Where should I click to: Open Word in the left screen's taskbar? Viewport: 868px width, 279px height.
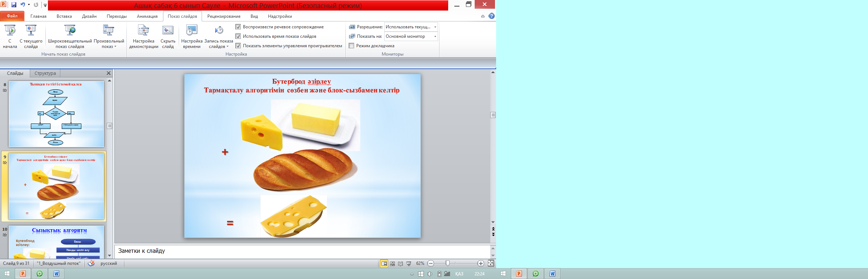(x=56, y=274)
